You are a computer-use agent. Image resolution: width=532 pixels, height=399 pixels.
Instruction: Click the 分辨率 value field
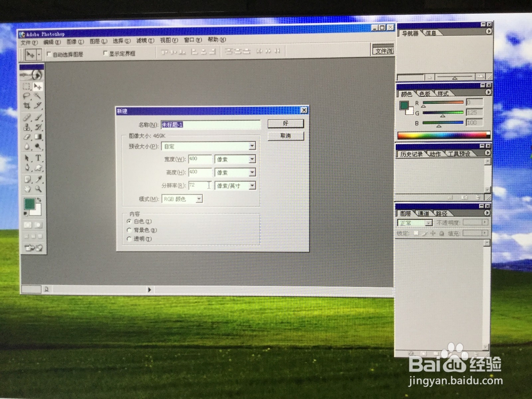click(200, 186)
